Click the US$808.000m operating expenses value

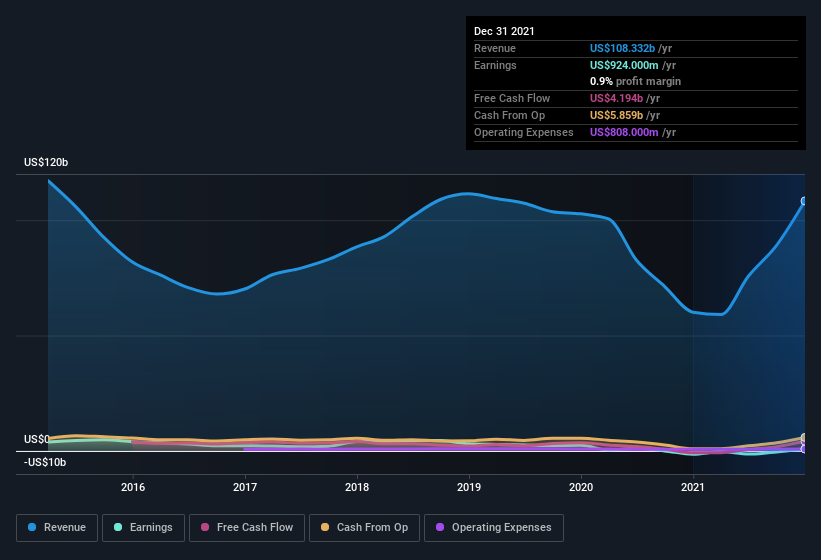coord(624,132)
